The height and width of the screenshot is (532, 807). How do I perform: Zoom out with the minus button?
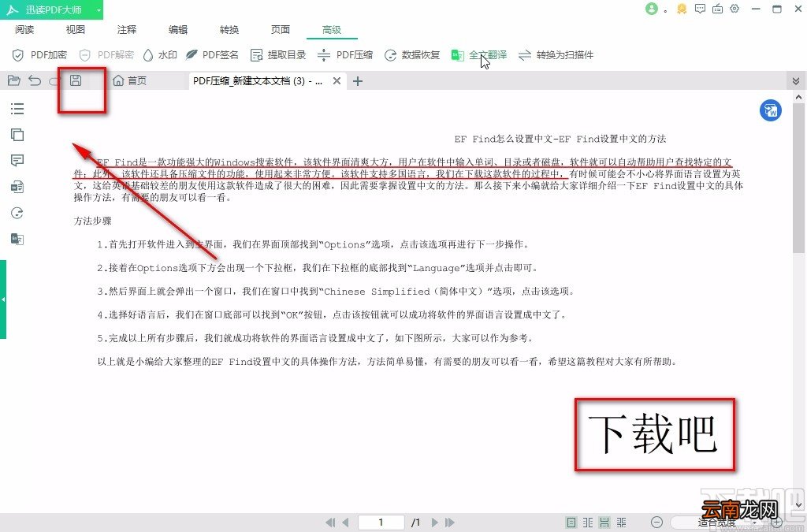[x=656, y=523]
